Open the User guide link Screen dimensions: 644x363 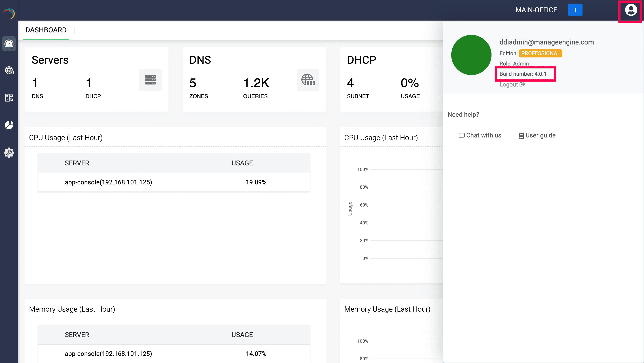pos(537,135)
